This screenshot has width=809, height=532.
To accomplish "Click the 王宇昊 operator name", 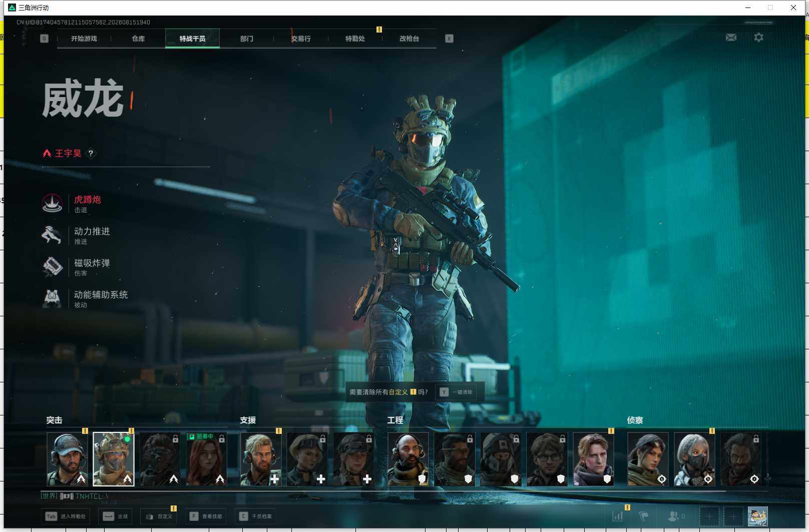I will [68, 153].
